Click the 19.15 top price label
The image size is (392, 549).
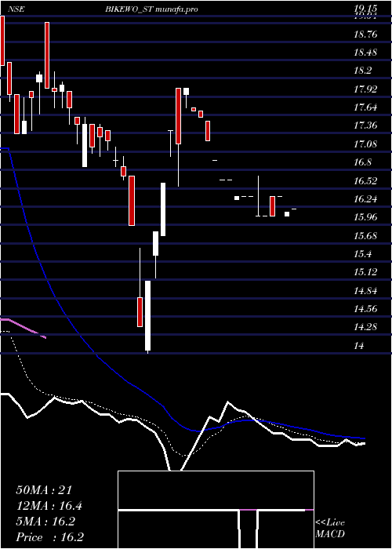pos(365,9)
